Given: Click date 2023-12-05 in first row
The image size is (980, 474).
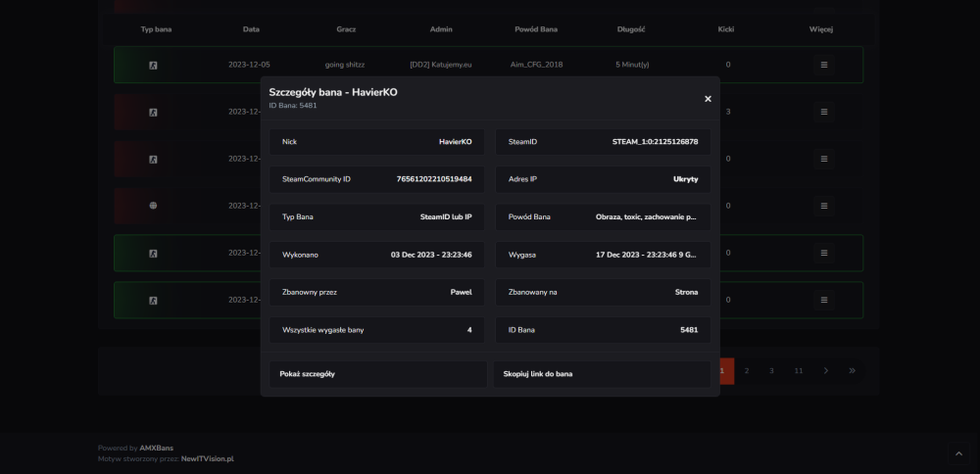Looking at the screenshot, I should click(x=249, y=65).
